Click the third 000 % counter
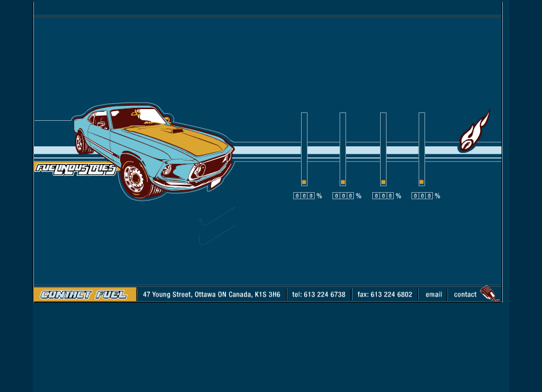 click(387, 196)
